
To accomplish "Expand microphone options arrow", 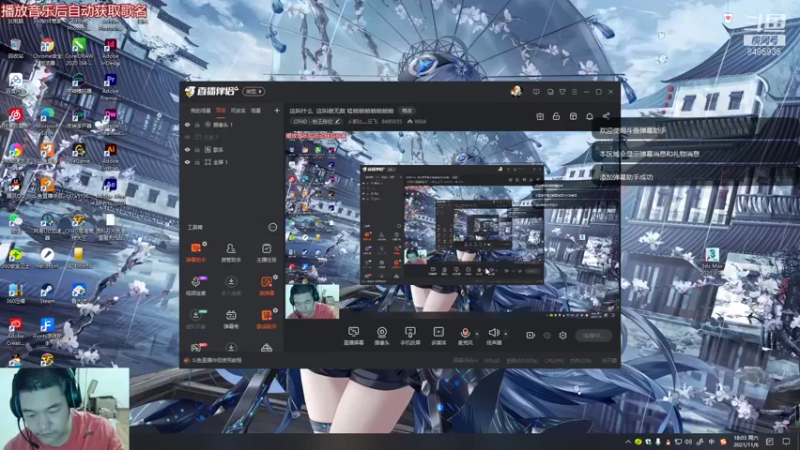I will (477, 334).
